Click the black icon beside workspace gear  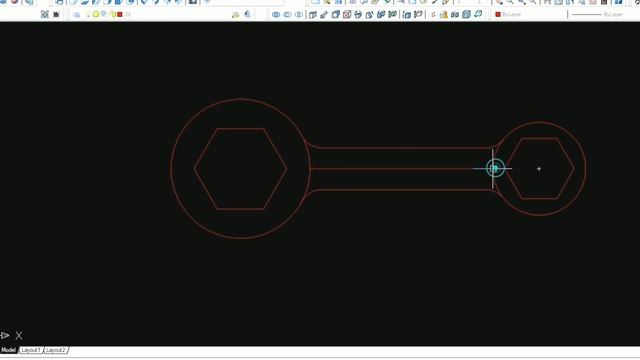pos(56,15)
